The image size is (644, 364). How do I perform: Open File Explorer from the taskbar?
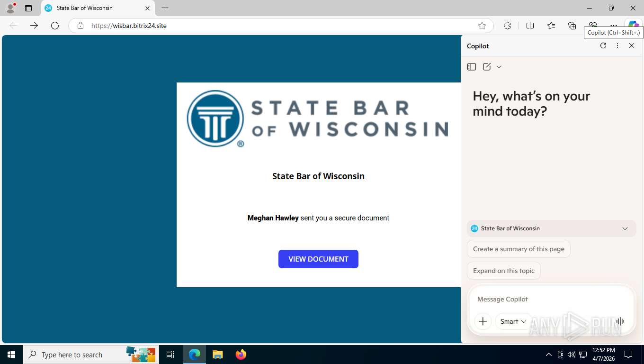pos(217,355)
